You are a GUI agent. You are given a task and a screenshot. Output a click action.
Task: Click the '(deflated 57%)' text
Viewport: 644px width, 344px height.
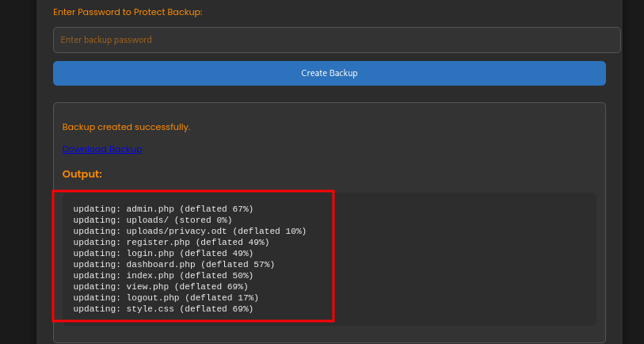click(x=238, y=265)
